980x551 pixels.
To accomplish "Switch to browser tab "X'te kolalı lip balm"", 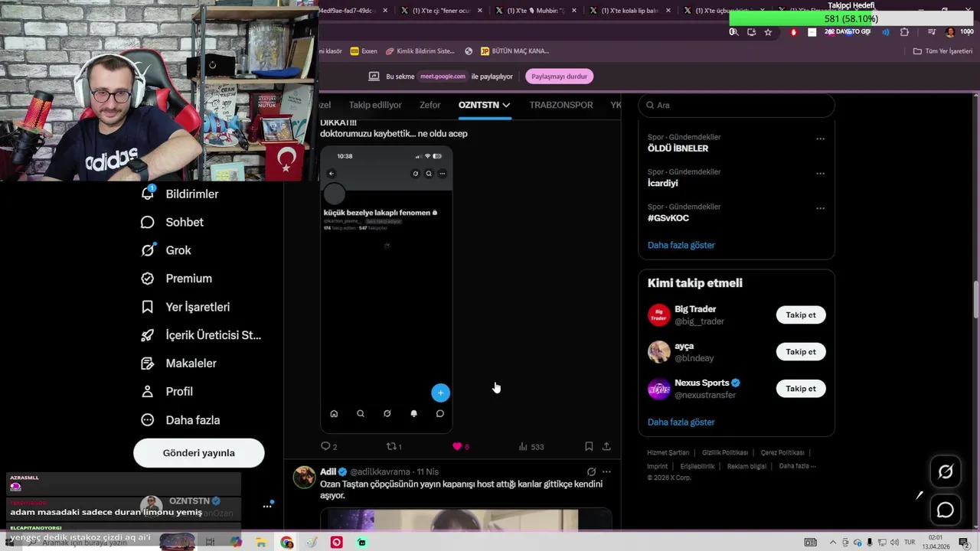I will tap(630, 11).
